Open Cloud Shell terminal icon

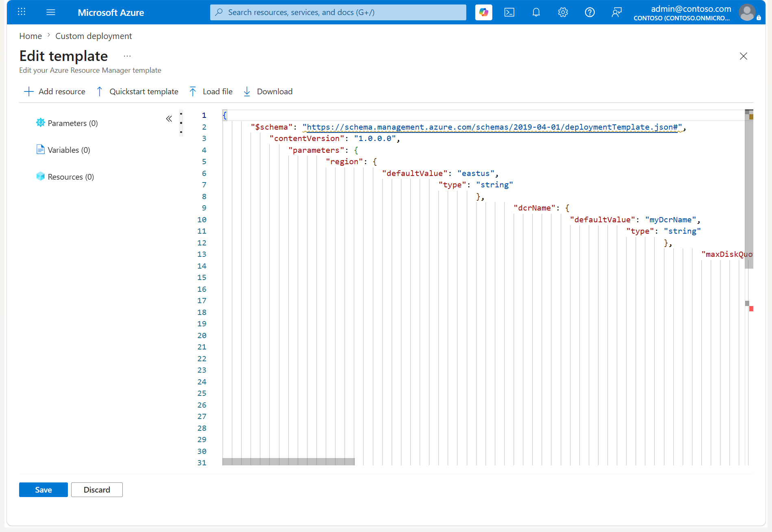pyautogui.click(x=509, y=12)
